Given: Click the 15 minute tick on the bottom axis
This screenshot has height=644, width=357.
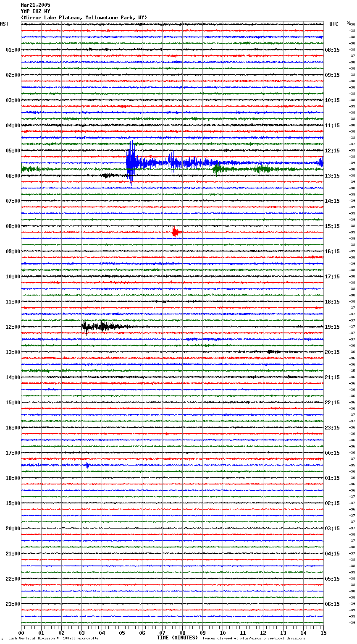Looking at the screenshot, I should coord(323,633).
